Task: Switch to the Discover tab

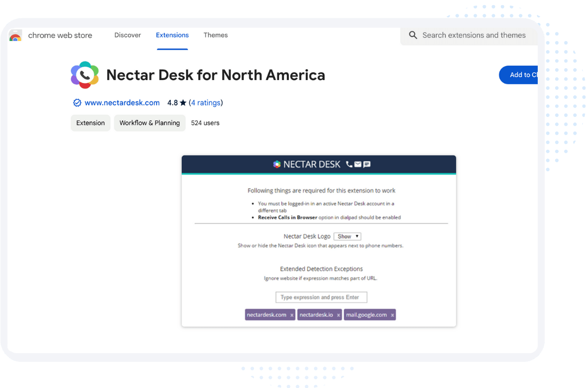Action: tap(128, 35)
